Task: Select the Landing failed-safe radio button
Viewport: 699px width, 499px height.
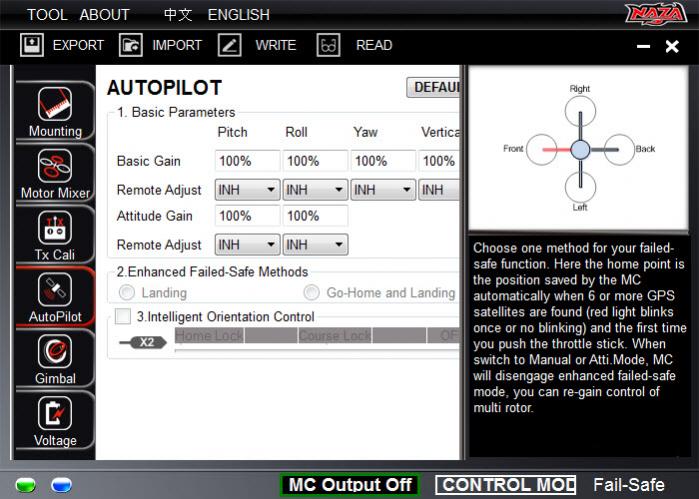Action: pos(126,293)
